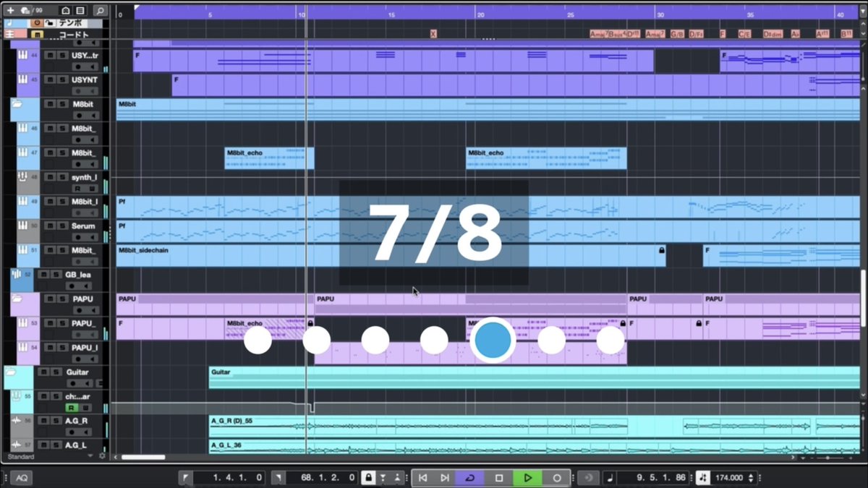Go to the next marker in transport
868x488 pixels.
click(x=445, y=478)
